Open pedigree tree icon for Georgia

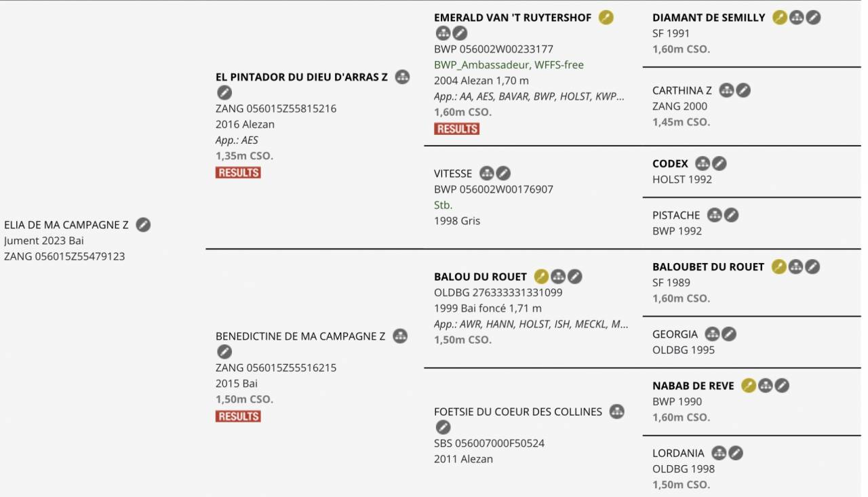(712, 334)
